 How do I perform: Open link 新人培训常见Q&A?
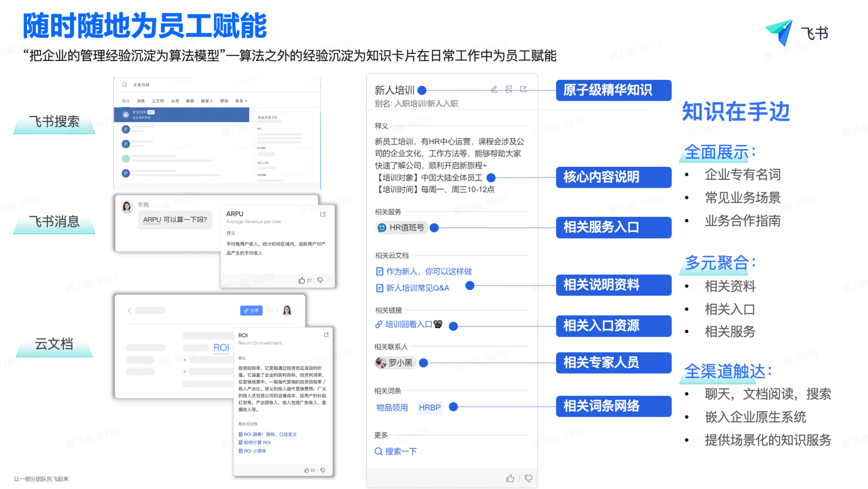click(417, 288)
